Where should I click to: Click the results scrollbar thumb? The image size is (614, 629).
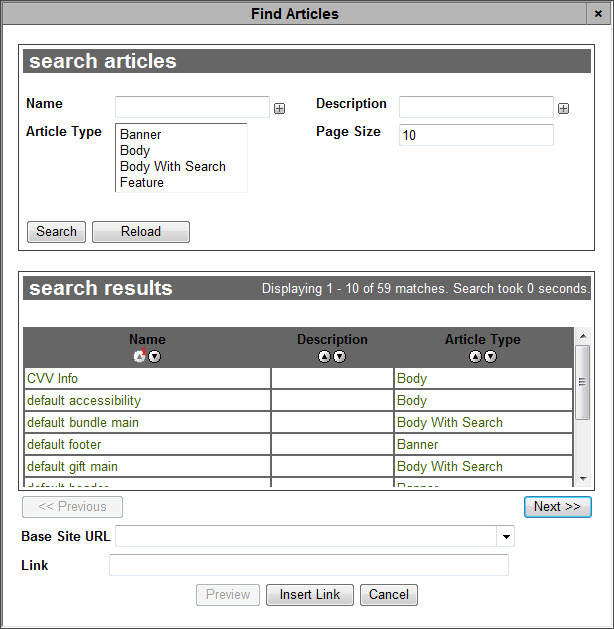tap(583, 382)
